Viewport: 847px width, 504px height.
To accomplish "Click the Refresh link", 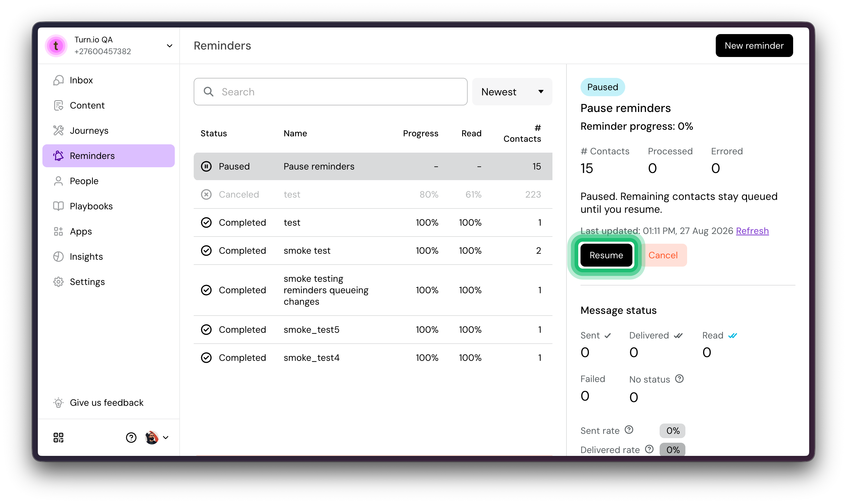I will 752,231.
